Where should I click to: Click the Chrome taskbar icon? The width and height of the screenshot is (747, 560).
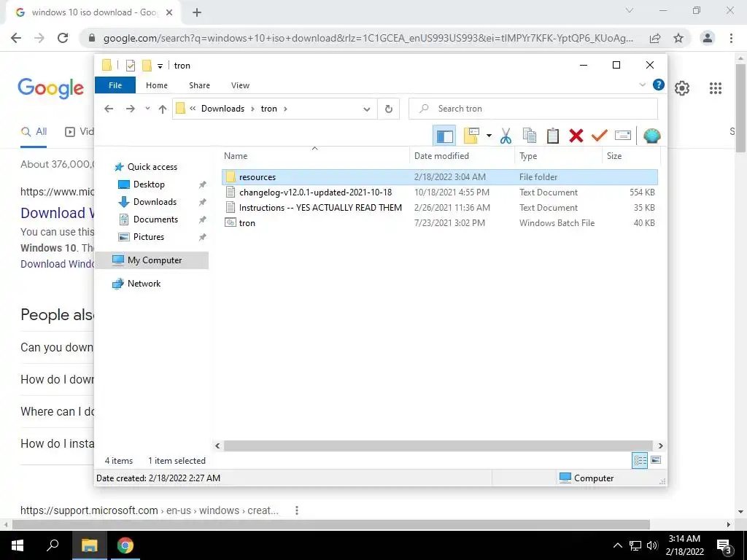[x=125, y=545]
